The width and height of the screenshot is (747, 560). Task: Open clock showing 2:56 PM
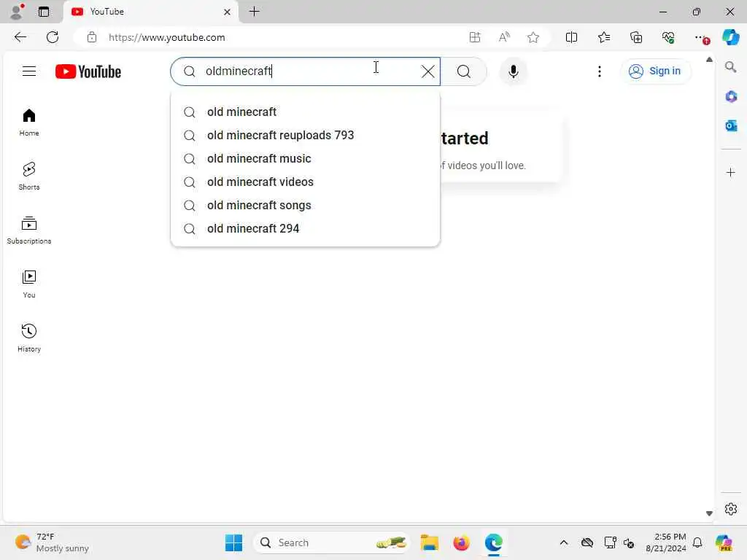click(666, 542)
